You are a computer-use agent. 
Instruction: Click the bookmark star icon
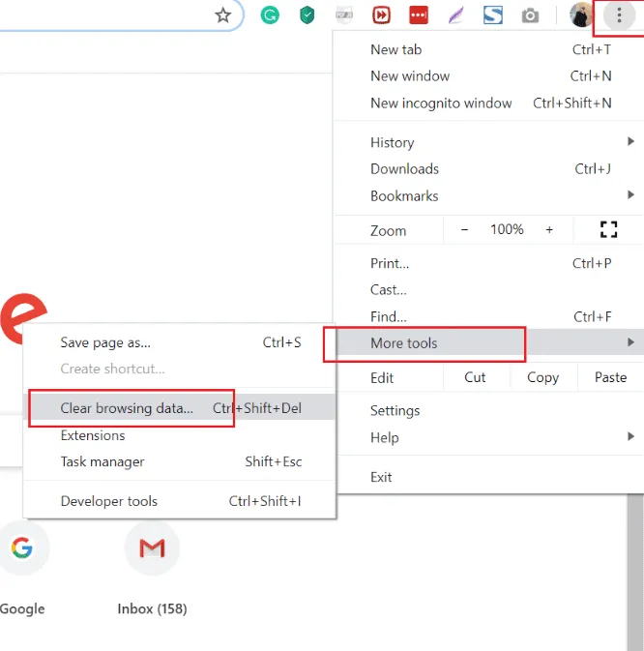click(223, 15)
